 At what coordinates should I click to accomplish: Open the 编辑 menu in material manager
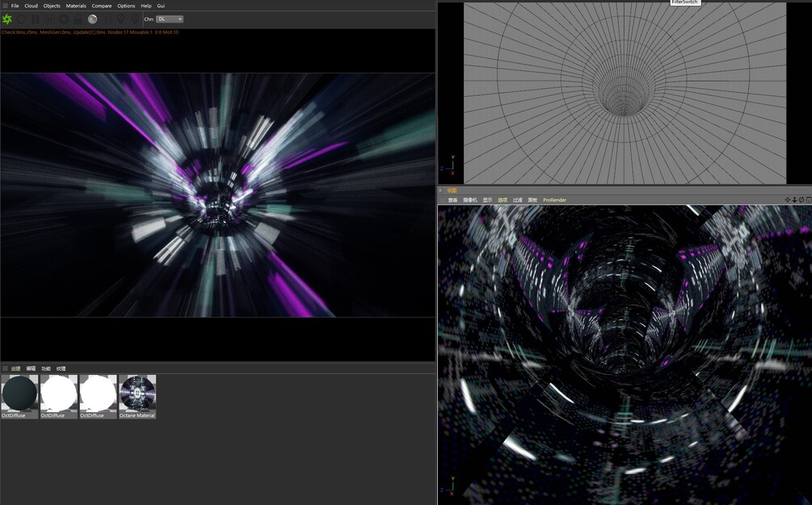(x=31, y=368)
